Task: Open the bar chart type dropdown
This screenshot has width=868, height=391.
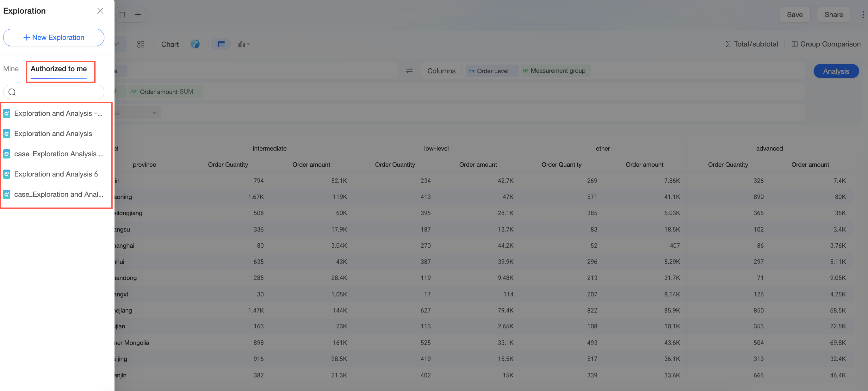Action: (244, 44)
